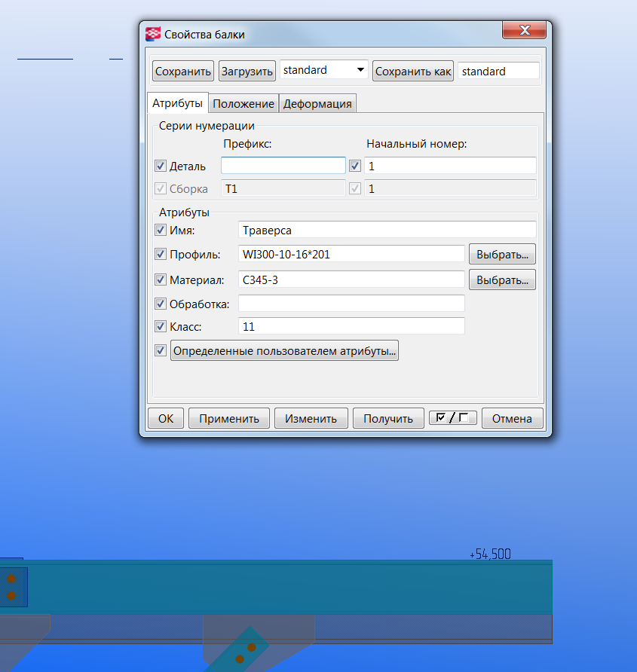
Task: Focus the save-as name field containing standard
Action: click(x=498, y=71)
